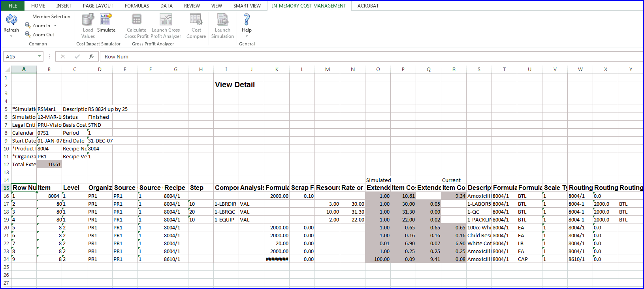644x289 pixels.
Task: Expand the Help dropdown arrow
Action: [247, 36]
